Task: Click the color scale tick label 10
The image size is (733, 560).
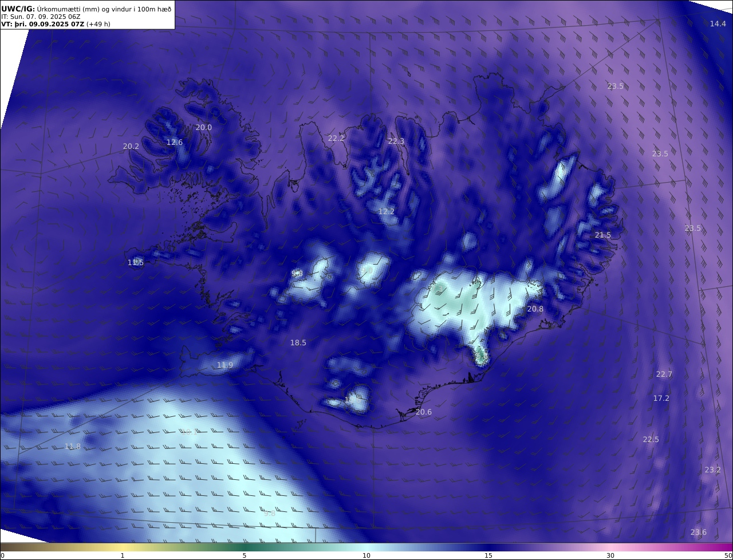Action: pyautogui.click(x=366, y=555)
